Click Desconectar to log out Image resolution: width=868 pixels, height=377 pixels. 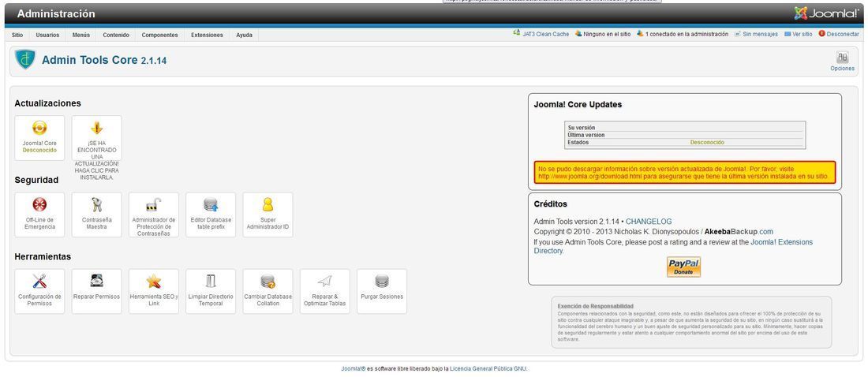tap(839, 34)
